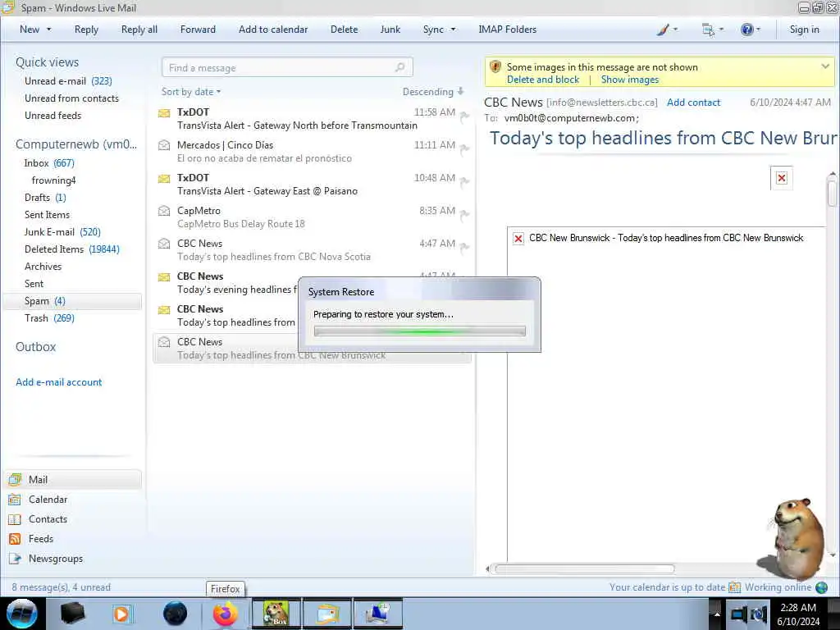Click Reply in the toolbar
This screenshot has width=840, height=630.
tap(86, 30)
